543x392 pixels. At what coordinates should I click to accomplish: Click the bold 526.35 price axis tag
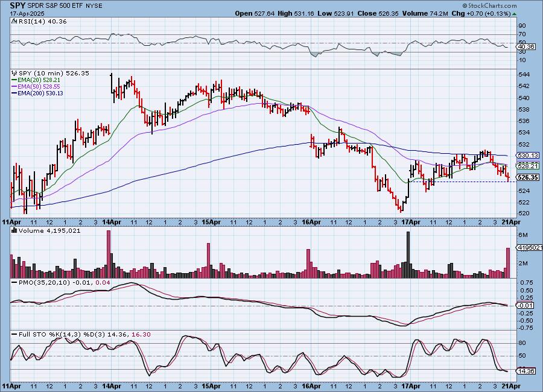click(528, 178)
